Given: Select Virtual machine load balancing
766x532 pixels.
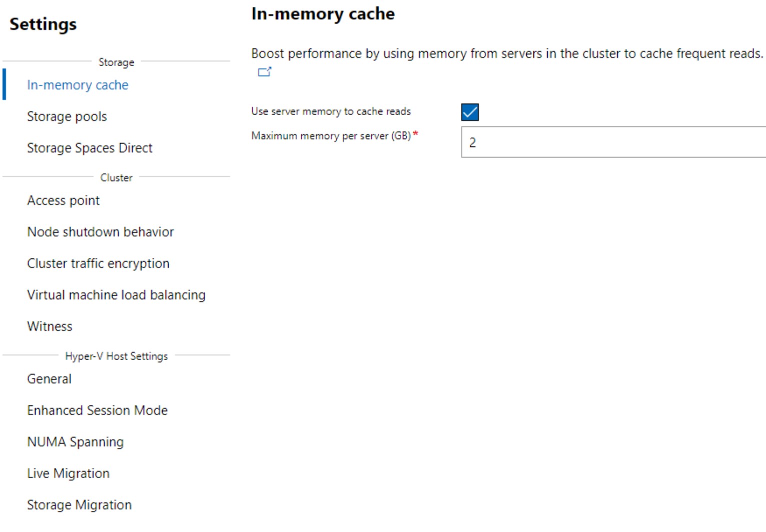Looking at the screenshot, I should click(116, 294).
